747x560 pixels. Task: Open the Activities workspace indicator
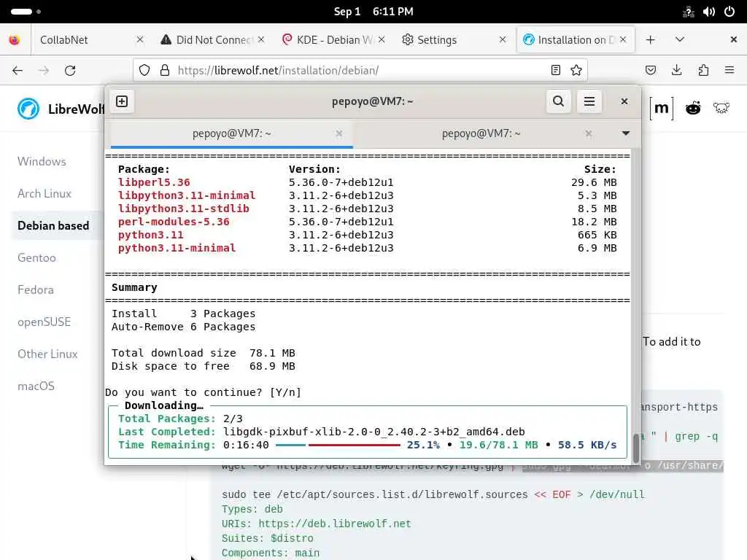point(26,12)
